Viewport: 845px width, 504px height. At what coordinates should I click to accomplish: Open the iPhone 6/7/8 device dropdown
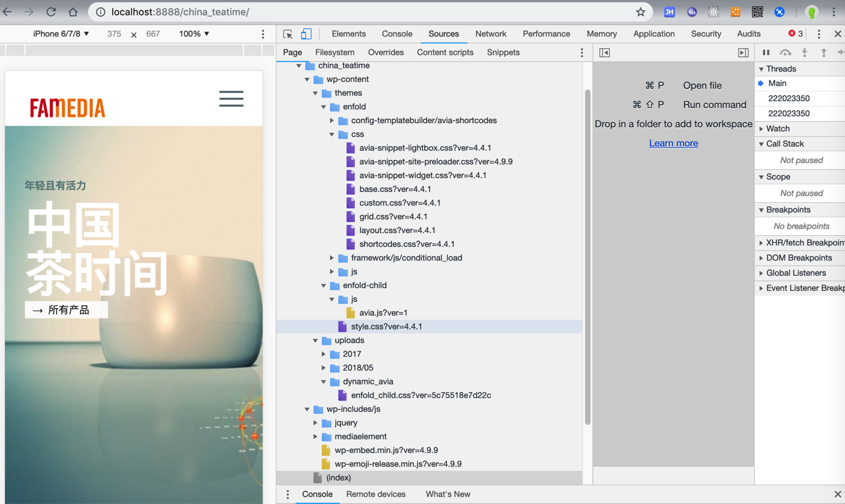pos(61,34)
